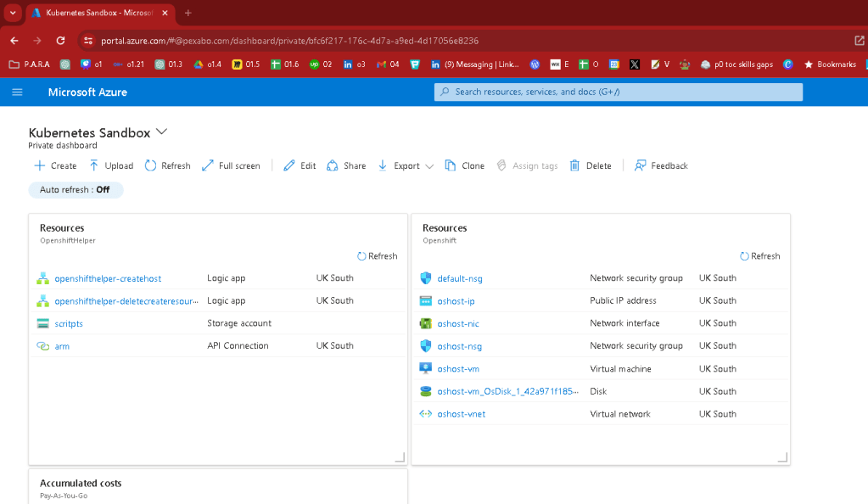
Task: Open the oshost-ip public IP address
Action: (456, 301)
